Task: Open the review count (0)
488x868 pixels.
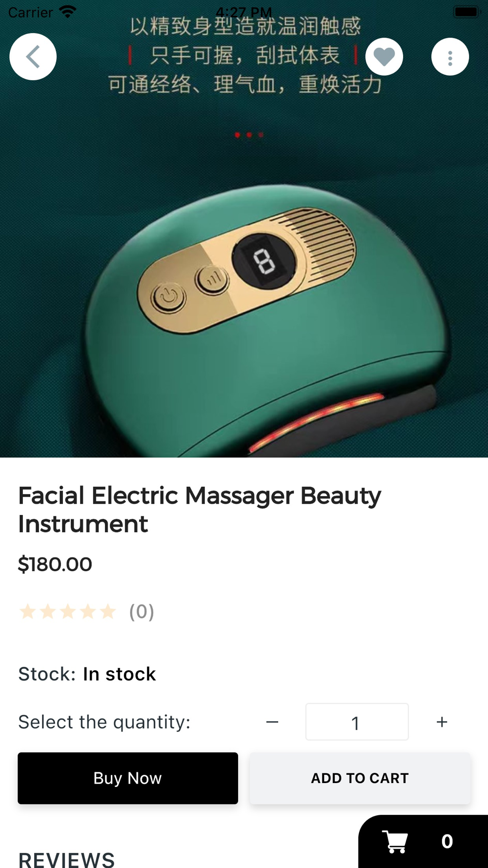Action: click(142, 612)
